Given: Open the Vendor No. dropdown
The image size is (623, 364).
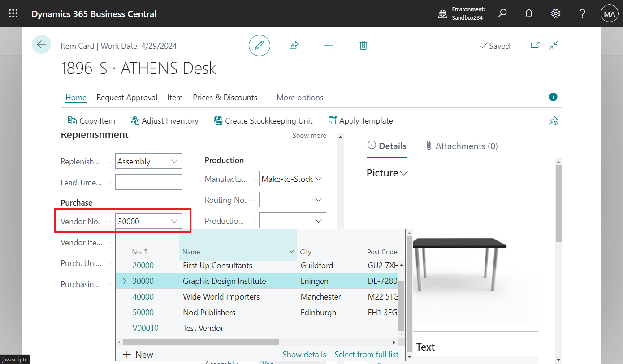Looking at the screenshot, I should (174, 221).
